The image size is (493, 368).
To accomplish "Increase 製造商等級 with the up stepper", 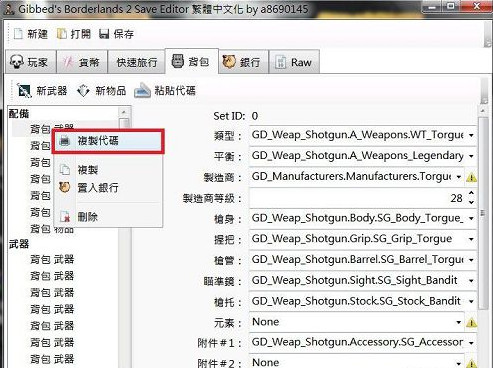I will click(x=471, y=193).
